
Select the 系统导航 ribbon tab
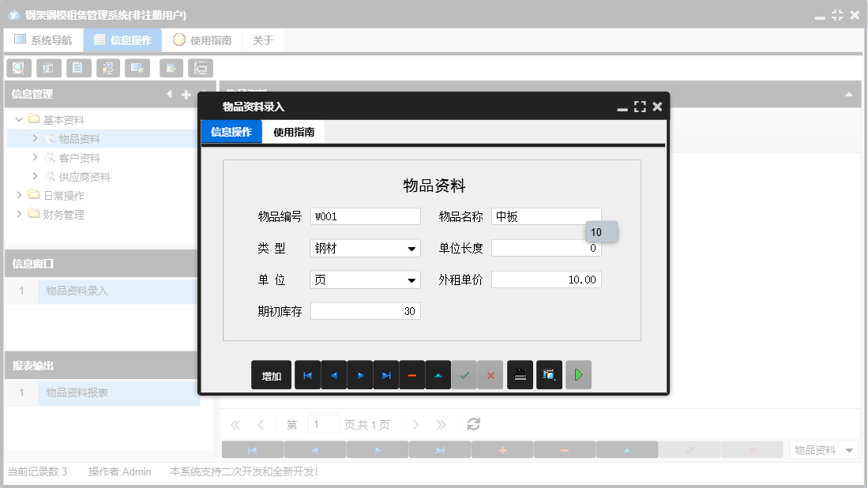43,39
